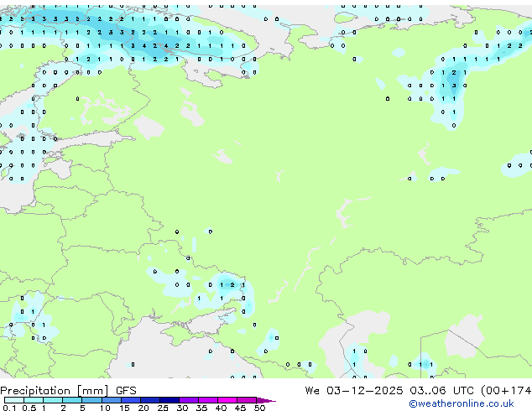Pick the 45–50 mm dark magenta legend swatch
This screenshot has height=411, width=532.
(247, 400)
